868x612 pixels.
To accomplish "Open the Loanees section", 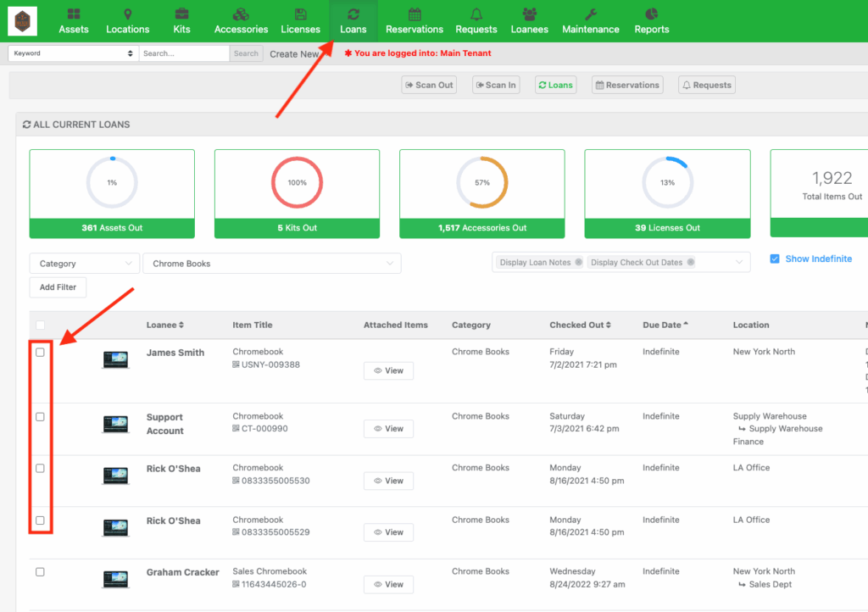I will coord(529,20).
